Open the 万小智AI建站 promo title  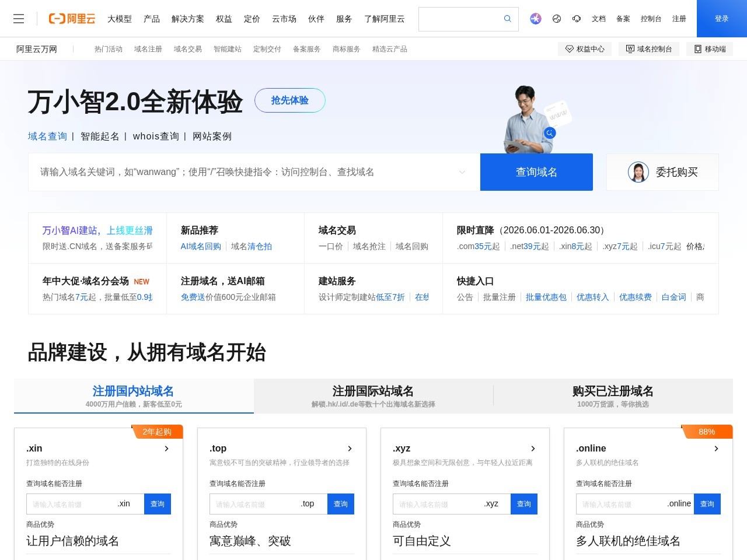point(97,230)
